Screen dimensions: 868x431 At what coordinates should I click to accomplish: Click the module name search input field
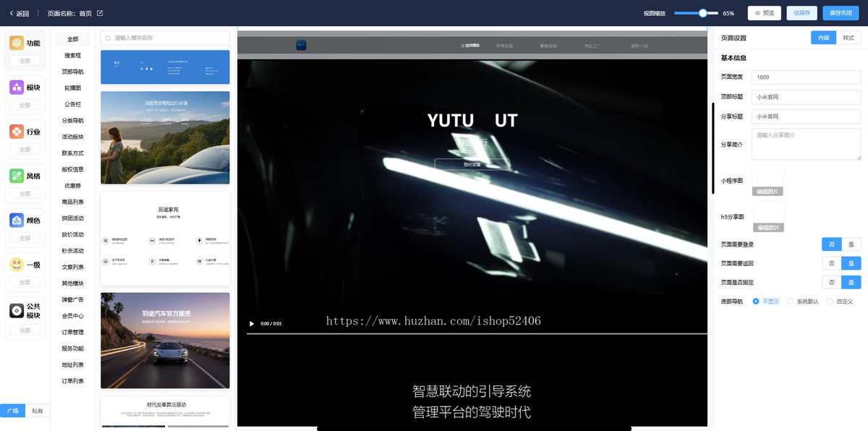click(x=165, y=37)
